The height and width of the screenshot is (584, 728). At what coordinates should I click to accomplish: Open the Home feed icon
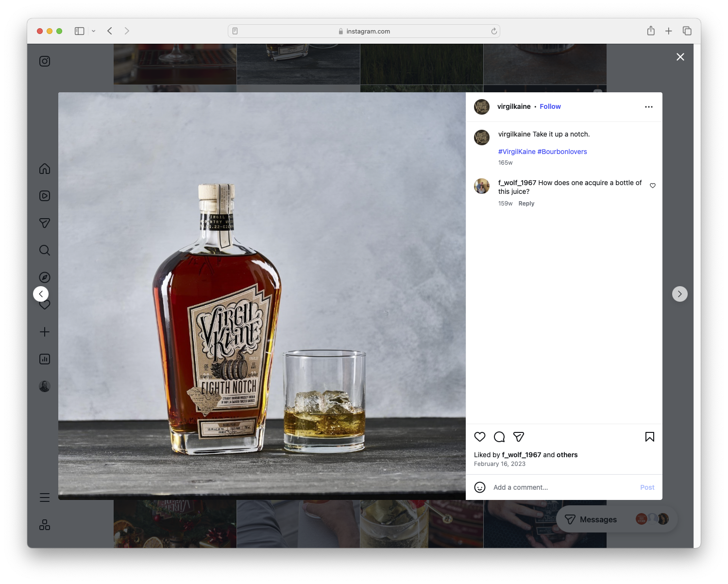(x=44, y=169)
